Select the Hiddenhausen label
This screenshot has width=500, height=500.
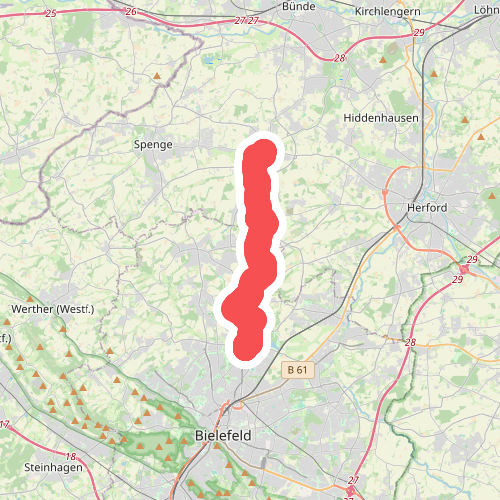pyautogui.click(x=381, y=118)
